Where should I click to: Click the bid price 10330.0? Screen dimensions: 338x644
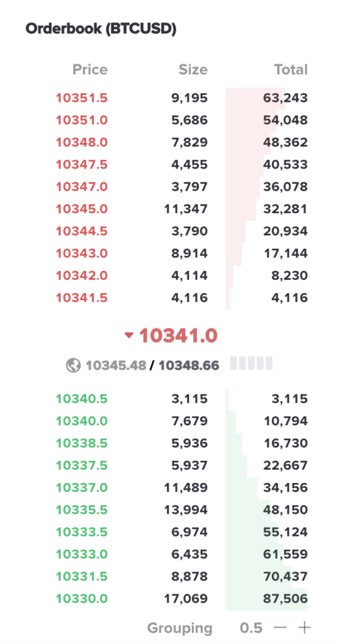coord(81,599)
